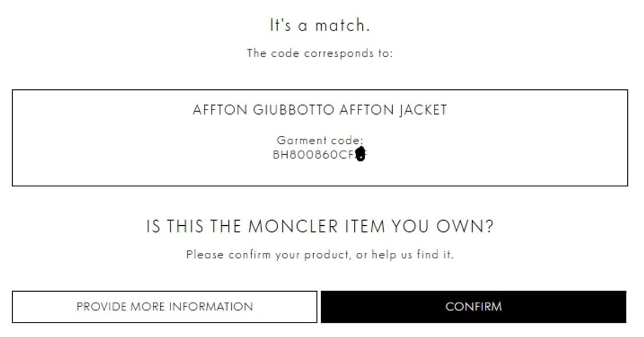Click the word ITEM in the question heading
This screenshot has height=337, width=644.
click(365, 226)
